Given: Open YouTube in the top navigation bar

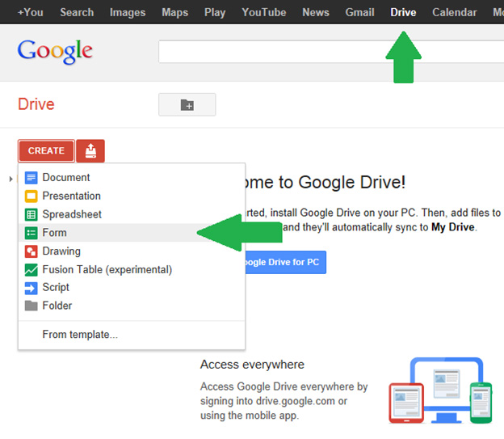Looking at the screenshot, I should [263, 12].
